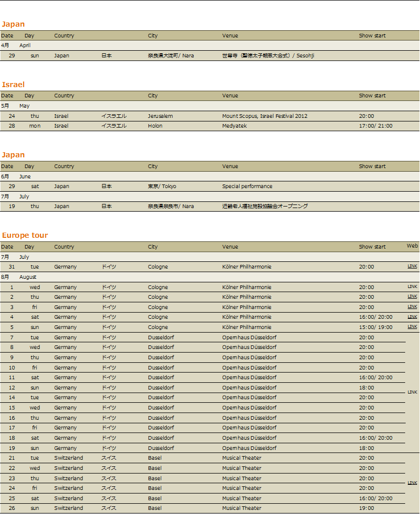Click 'Show start' header in Europe tour table
Viewport: 420px width, 514px height.
click(x=372, y=247)
